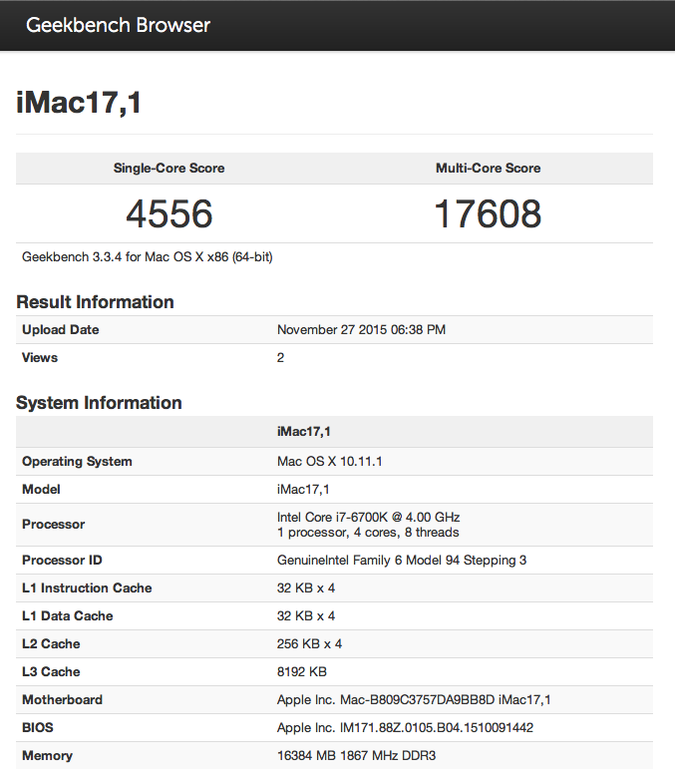Open the Geekbench Browser home link
This screenshot has width=675, height=784.
(118, 25)
